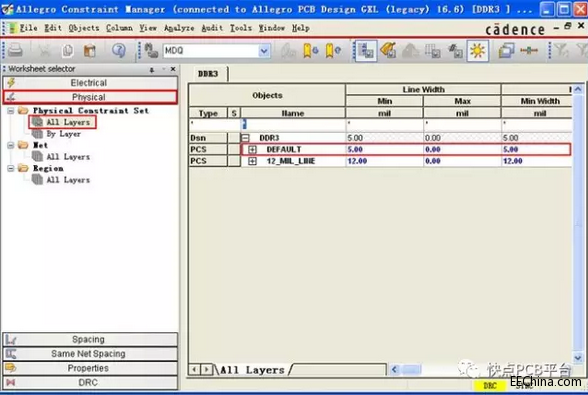This screenshot has height=395, width=588.
Task: Click the vertical scrollbar down arrow
Action: point(578,358)
